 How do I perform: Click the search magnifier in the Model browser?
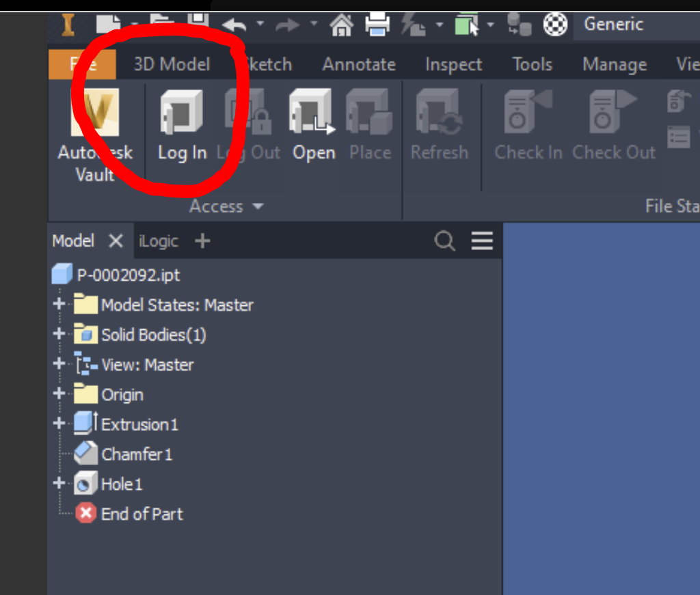click(444, 240)
